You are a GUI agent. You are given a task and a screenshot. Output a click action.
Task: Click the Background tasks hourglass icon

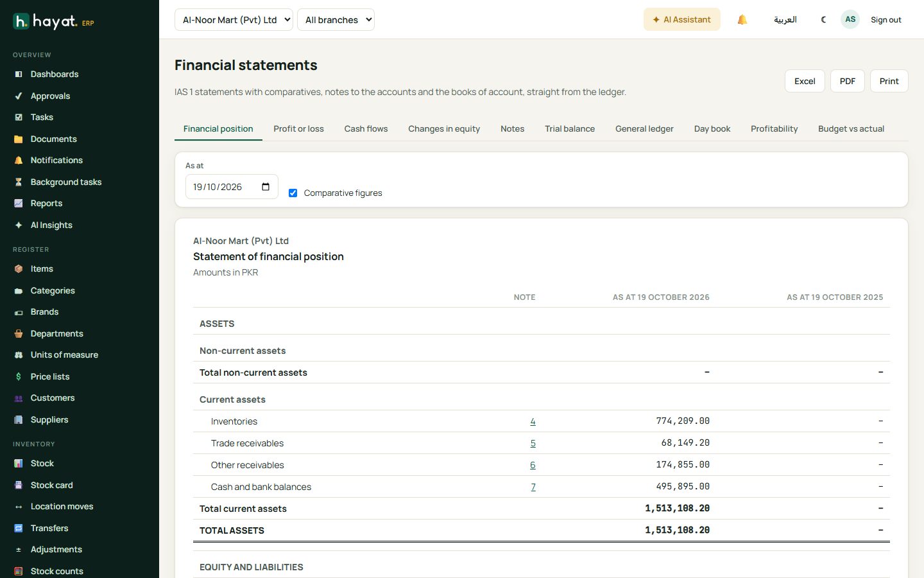[x=19, y=182]
